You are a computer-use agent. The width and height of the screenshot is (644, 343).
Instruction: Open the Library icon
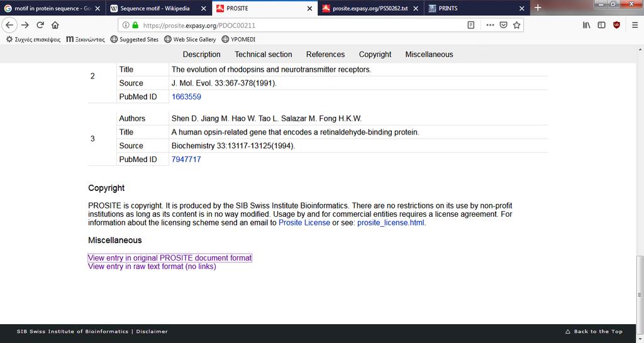click(587, 25)
